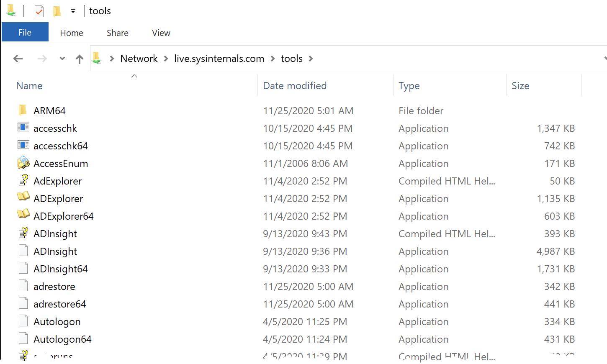Click the address bar network folder icon
This screenshot has height=364, width=607.
[x=97, y=58]
